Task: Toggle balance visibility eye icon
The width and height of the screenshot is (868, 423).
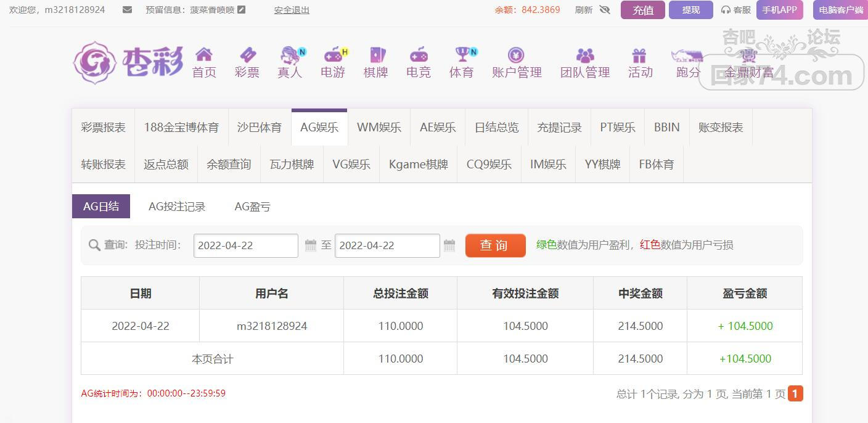Action: coord(604,10)
